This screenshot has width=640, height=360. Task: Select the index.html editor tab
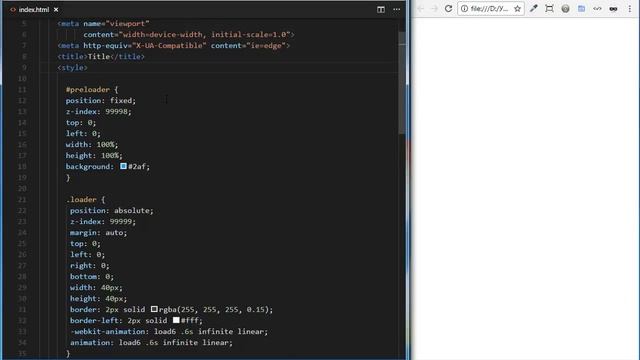click(33, 9)
